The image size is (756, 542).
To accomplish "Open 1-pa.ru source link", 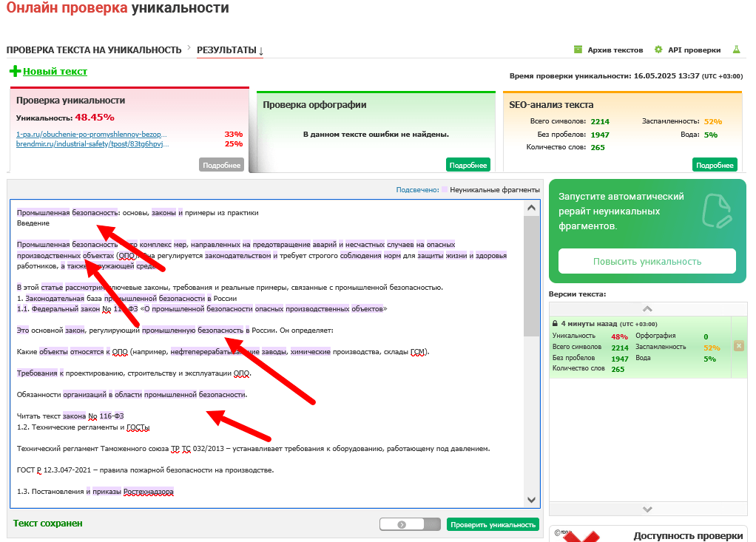I will [92, 135].
